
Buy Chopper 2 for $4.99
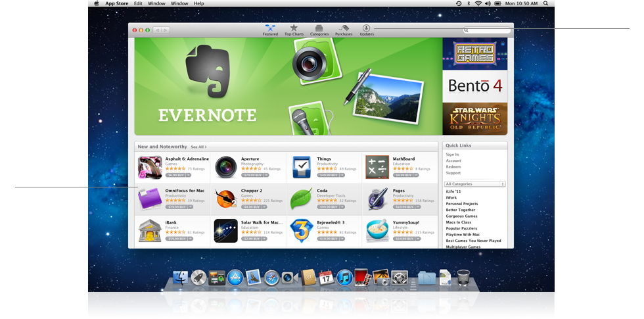pos(251,207)
